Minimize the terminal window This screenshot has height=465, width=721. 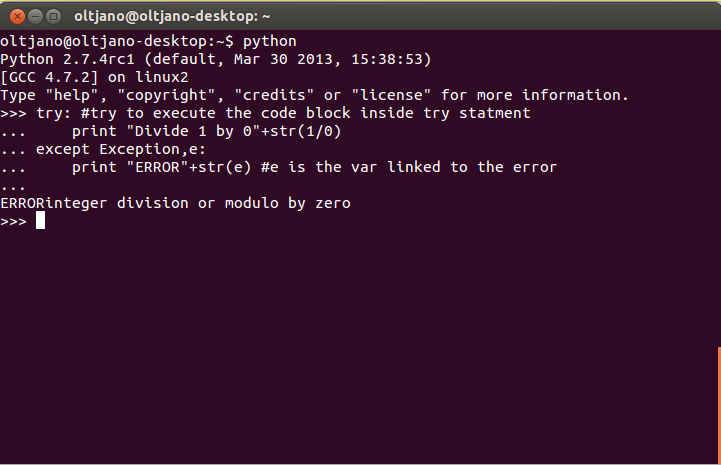coord(35,17)
